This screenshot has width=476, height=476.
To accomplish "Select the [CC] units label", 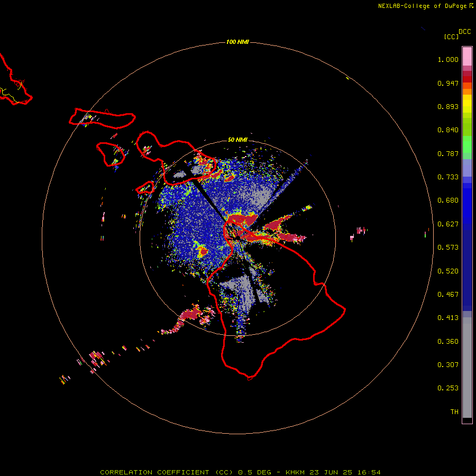I will tap(451, 36).
